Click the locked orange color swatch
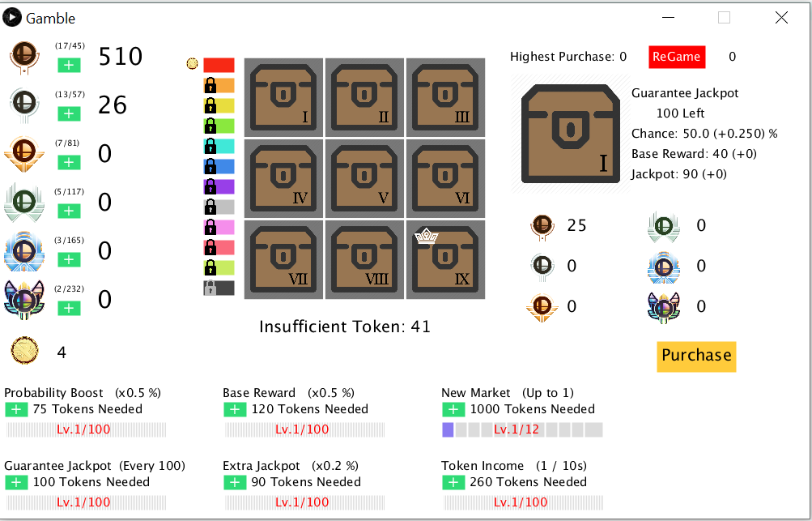Screen dimensions: 812x521 [219, 85]
